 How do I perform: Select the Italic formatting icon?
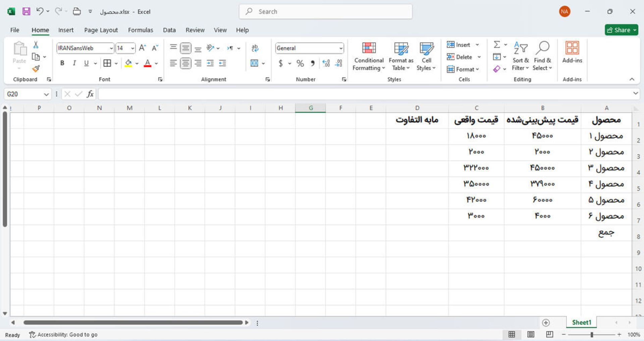[x=74, y=63]
